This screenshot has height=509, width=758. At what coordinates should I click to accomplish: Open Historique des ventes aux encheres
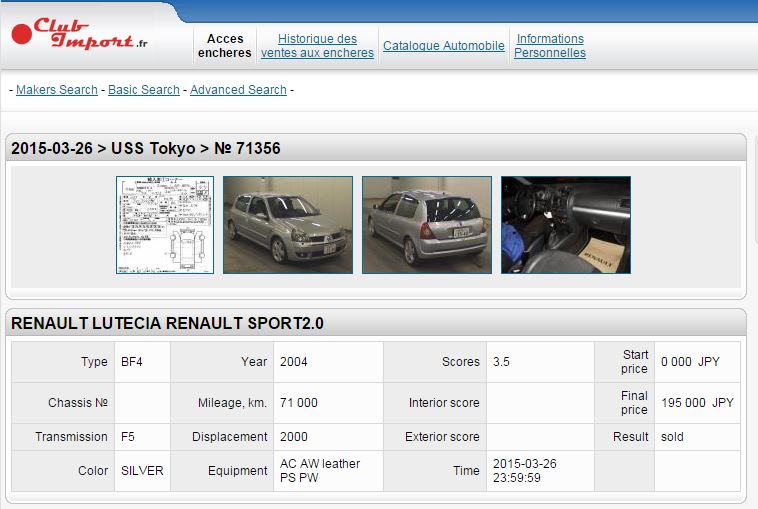point(317,46)
